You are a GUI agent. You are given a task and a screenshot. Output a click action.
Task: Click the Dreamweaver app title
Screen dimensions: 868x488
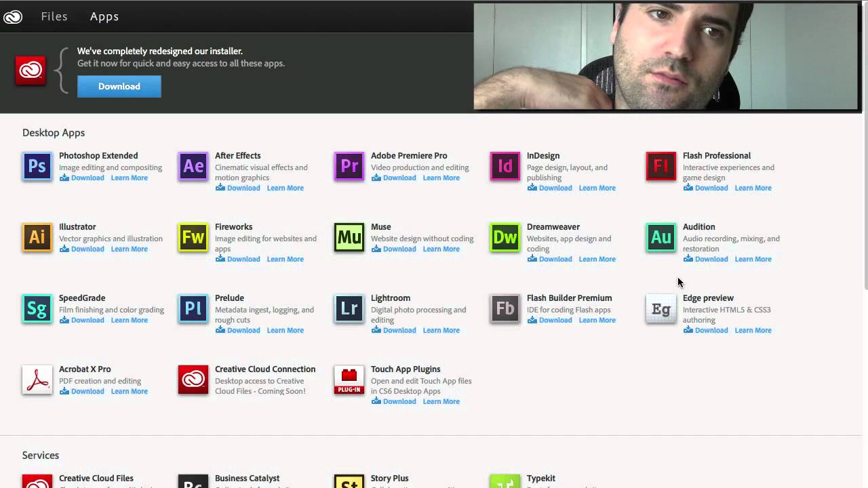[553, 226]
